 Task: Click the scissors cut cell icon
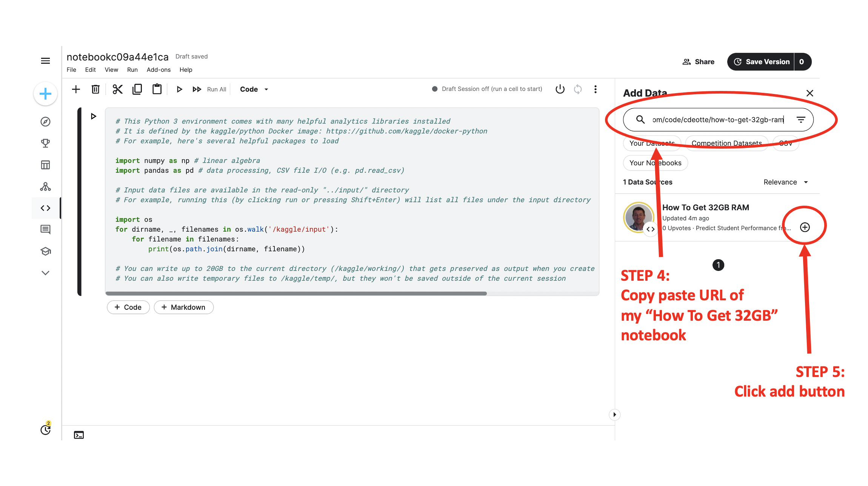click(x=117, y=89)
